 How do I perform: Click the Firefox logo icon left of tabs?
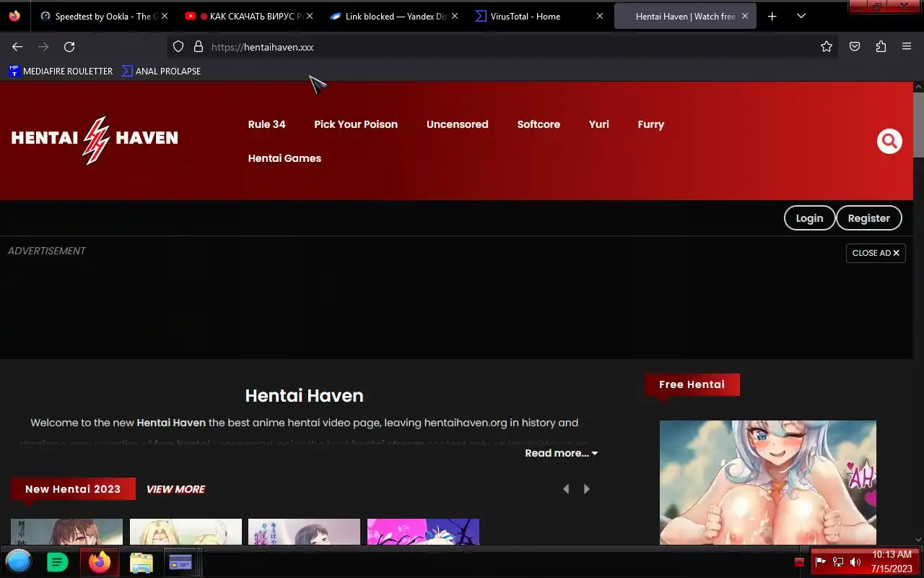pyautogui.click(x=14, y=16)
